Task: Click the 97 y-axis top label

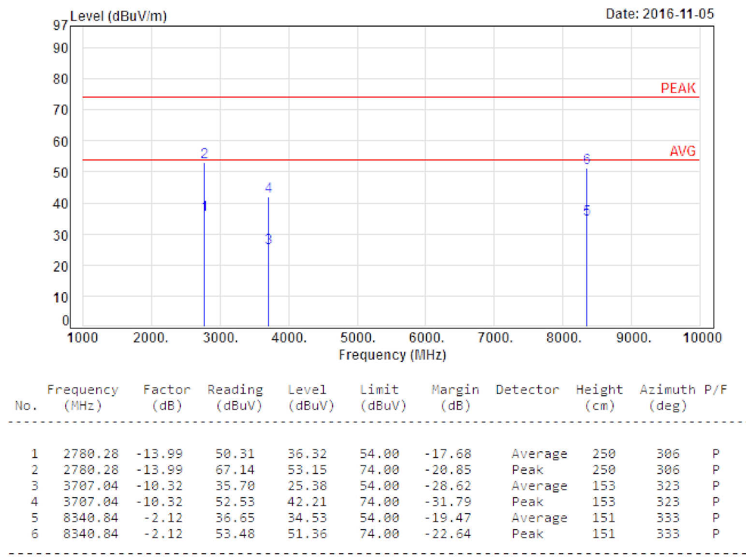Action: click(x=60, y=25)
